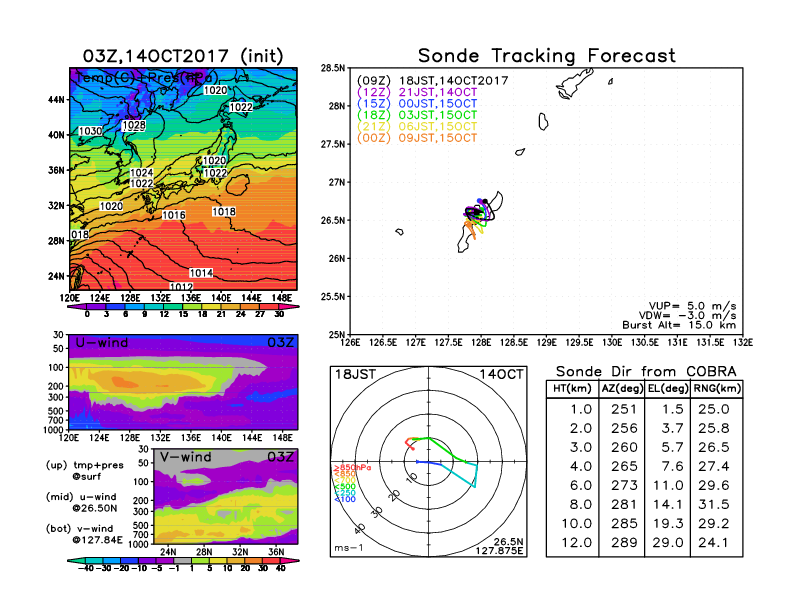Click the RNG(km) column header

pos(717,388)
